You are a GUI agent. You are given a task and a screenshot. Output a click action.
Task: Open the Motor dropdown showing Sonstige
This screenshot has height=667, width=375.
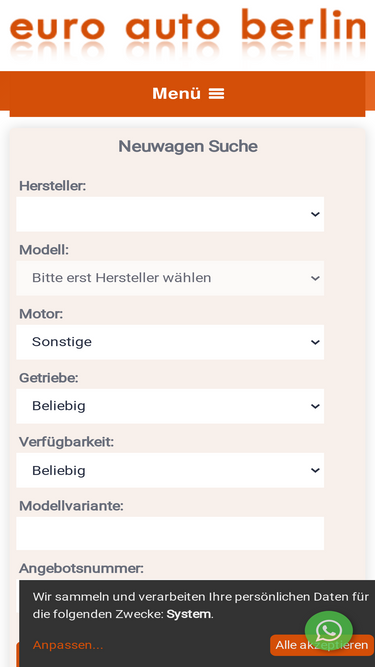pos(170,342)
